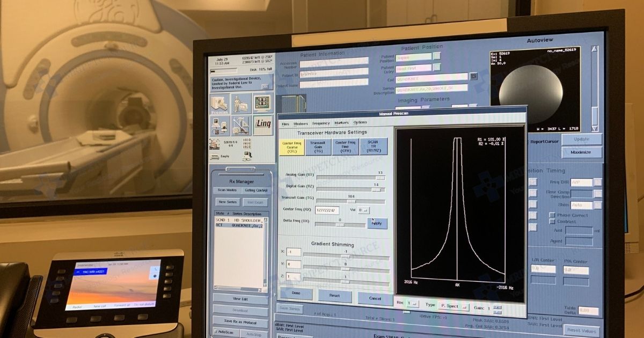Open the Type P. Spect dropdown
Viewport: 644px width, 338px height.
tap(453, 307)
